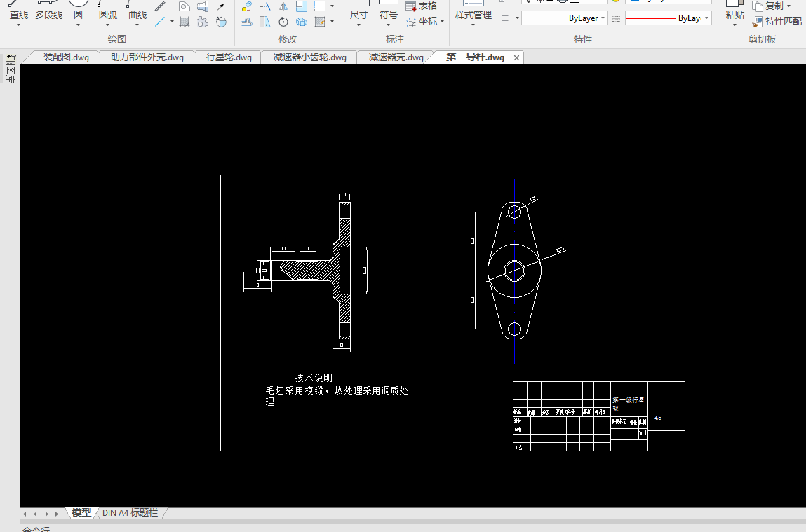The height and width of the screenshot is (532, 806).
Task: Select the 模型 model layout tab
Action: pyautogui.click(x=82, y=512)
